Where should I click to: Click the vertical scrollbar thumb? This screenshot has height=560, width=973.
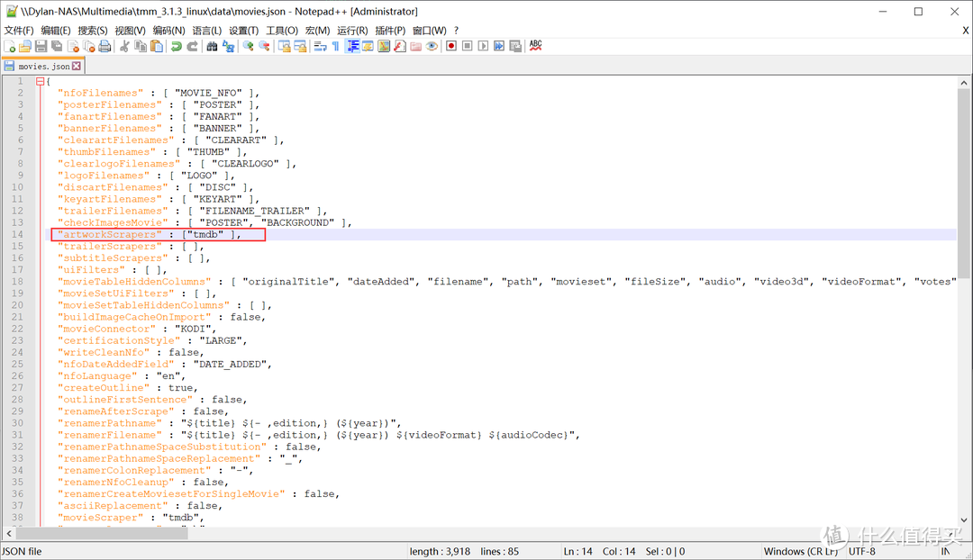pyautogui.click(x=963, y=183)
